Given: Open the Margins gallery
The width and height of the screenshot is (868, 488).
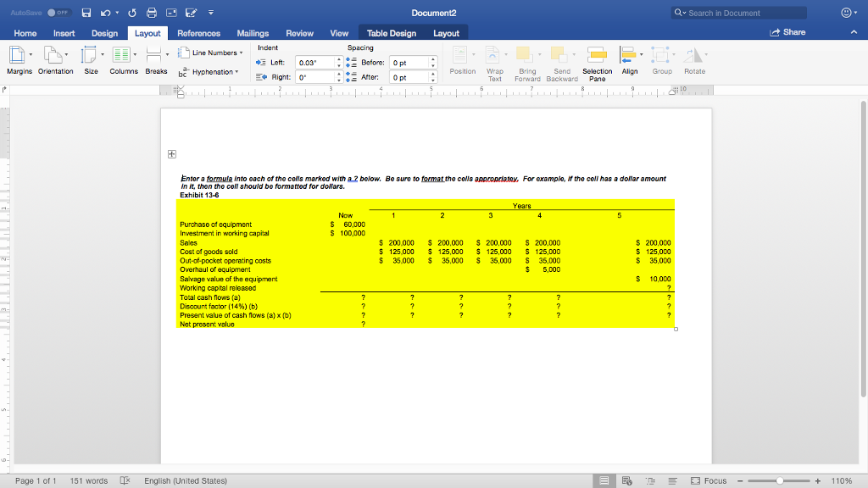Looking at the screenshot, I should pyautogui.click(x=18, y=61).
